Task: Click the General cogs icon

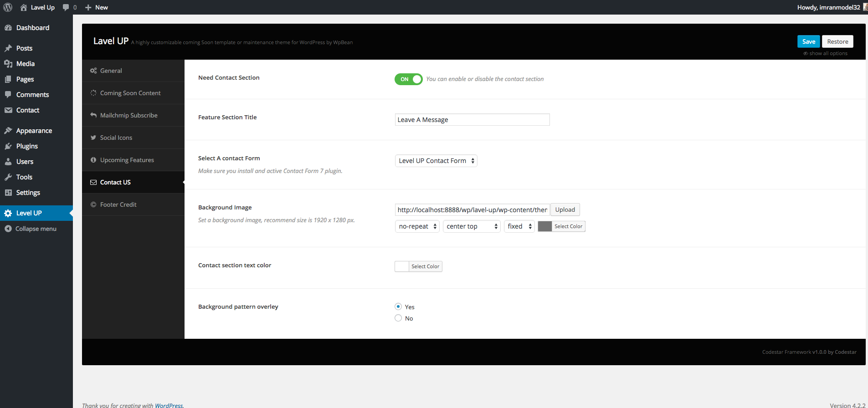Action: coord(93,71)
